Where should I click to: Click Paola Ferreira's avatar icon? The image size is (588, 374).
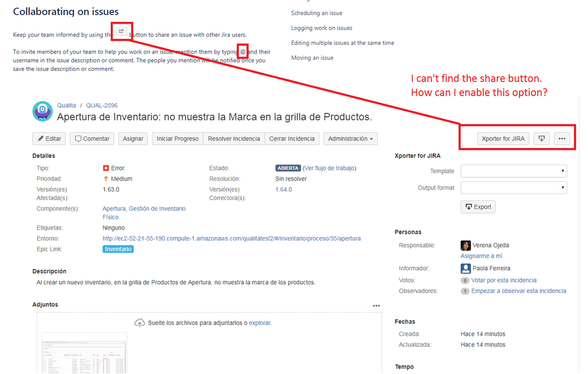click(x=465, y=268)
